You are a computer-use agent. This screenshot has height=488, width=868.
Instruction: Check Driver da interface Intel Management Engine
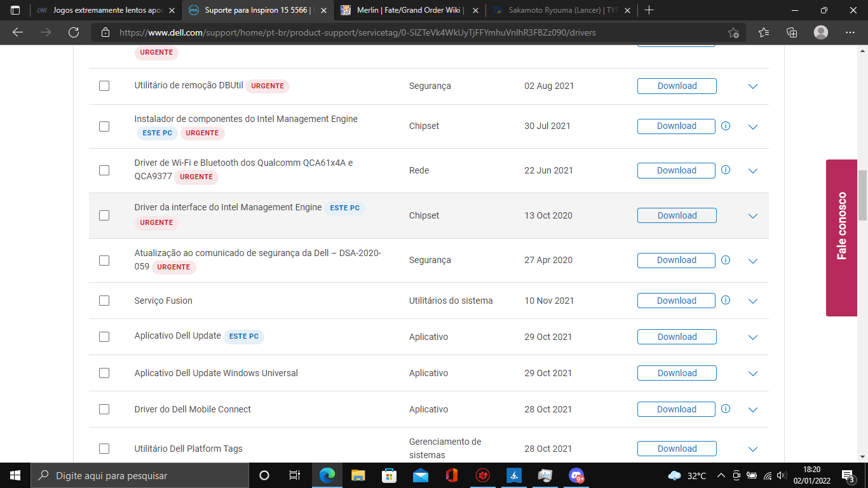[x=104, y=215]
